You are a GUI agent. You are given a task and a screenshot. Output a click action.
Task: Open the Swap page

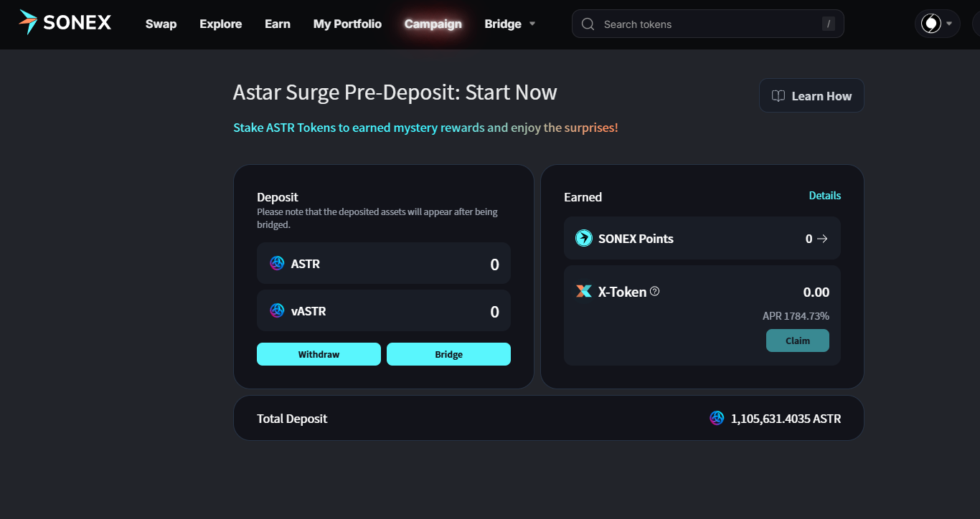(161, 24)
